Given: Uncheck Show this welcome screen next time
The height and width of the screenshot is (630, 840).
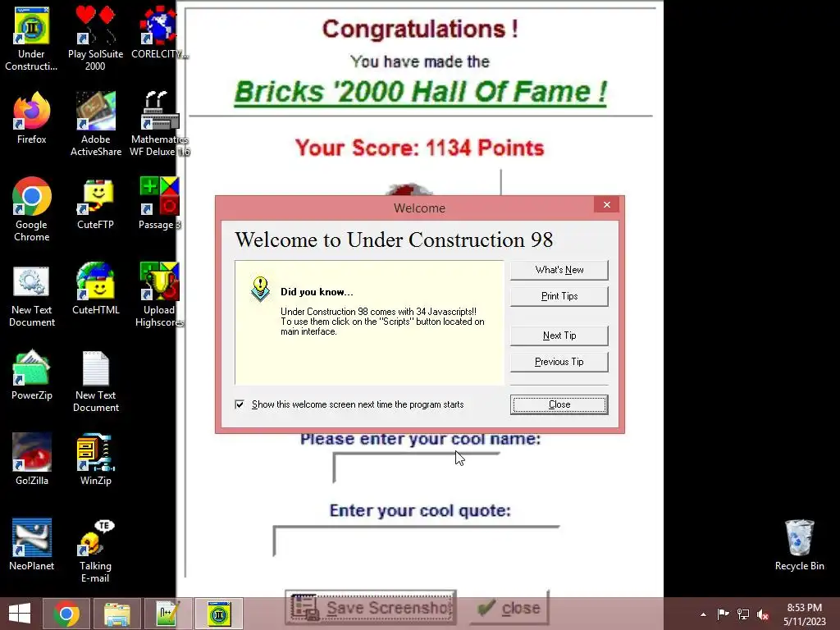Looking at the screenshot, I should [240, 404].
